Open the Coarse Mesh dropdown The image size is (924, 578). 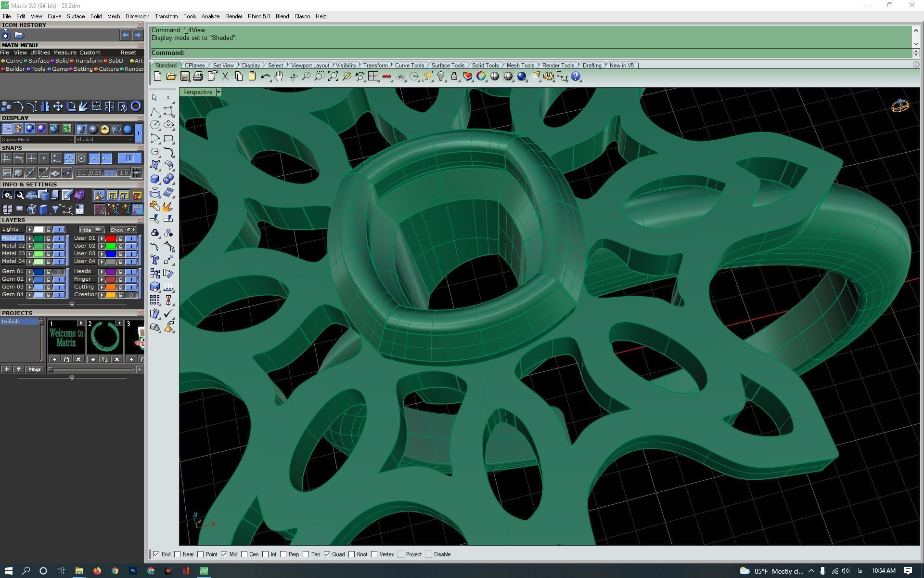pyautogui.click(x=37, y=140)
